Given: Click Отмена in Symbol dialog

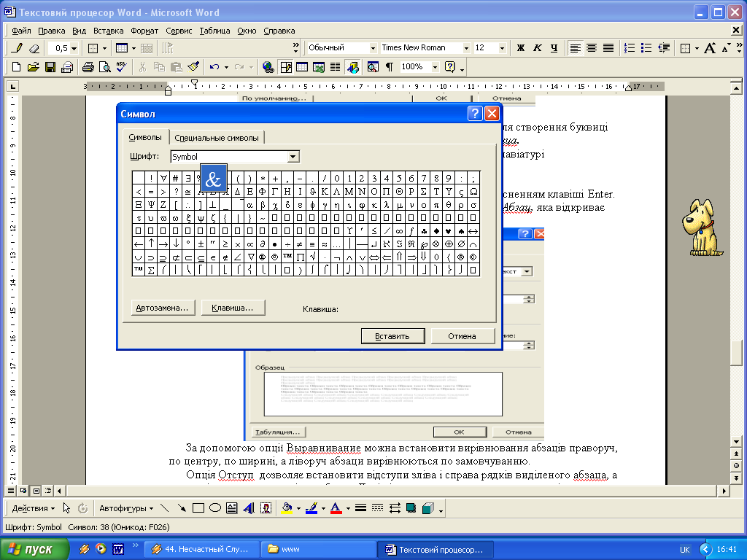Looking at the screenshot, I should [x=462, y=336].
